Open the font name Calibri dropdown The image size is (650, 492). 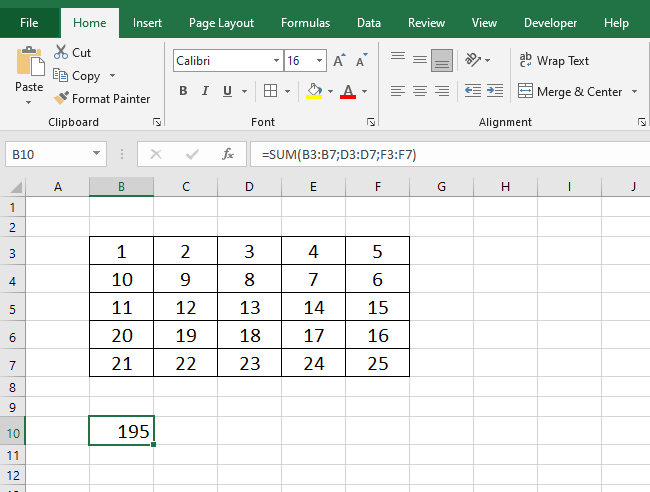[x=274, y=61]
